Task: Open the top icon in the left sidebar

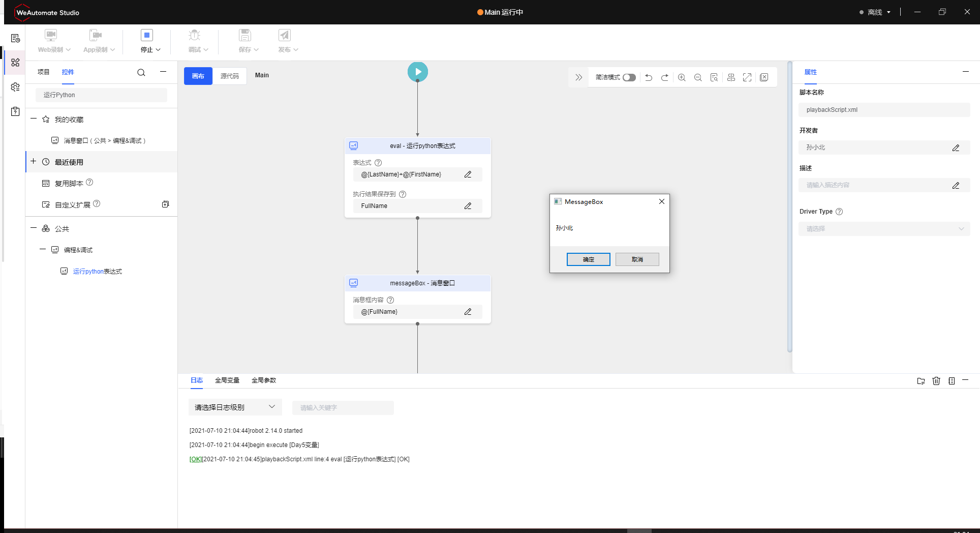Action: [15, 38]
